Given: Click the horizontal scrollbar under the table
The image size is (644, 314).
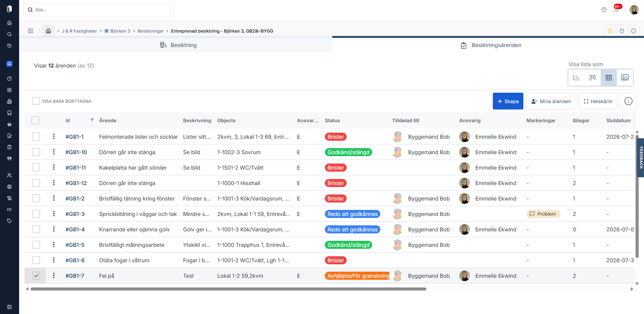Looking at the screenshot, I should (228, 289).
